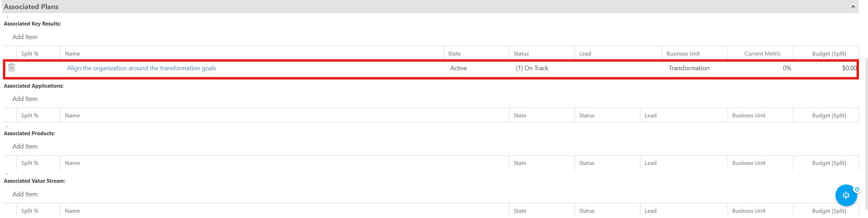Viewport: 868px width, 218px height.
Task: Select the Active state cell
Action: pos(459,68)
